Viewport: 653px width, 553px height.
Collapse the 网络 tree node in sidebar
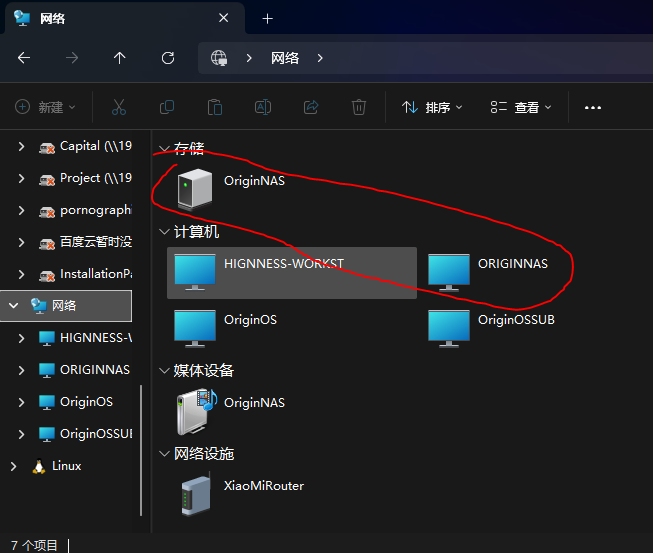point(13,305)
